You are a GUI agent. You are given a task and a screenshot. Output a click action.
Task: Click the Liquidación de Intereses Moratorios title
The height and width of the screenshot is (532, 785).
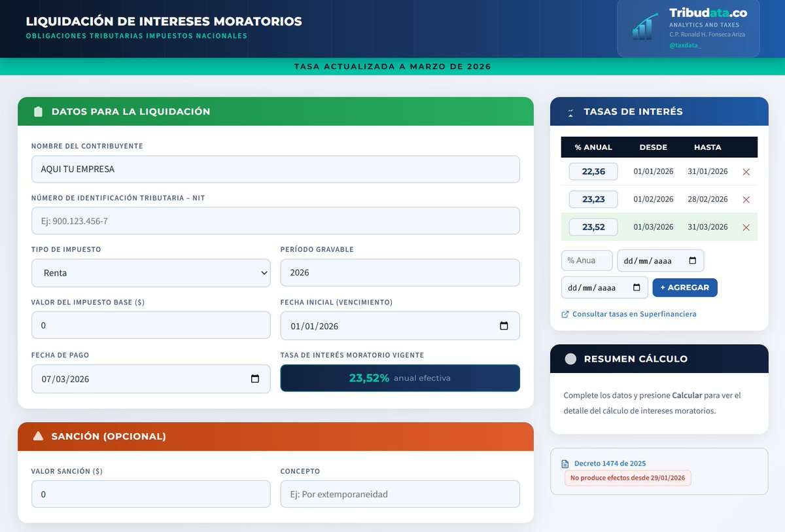164,22
